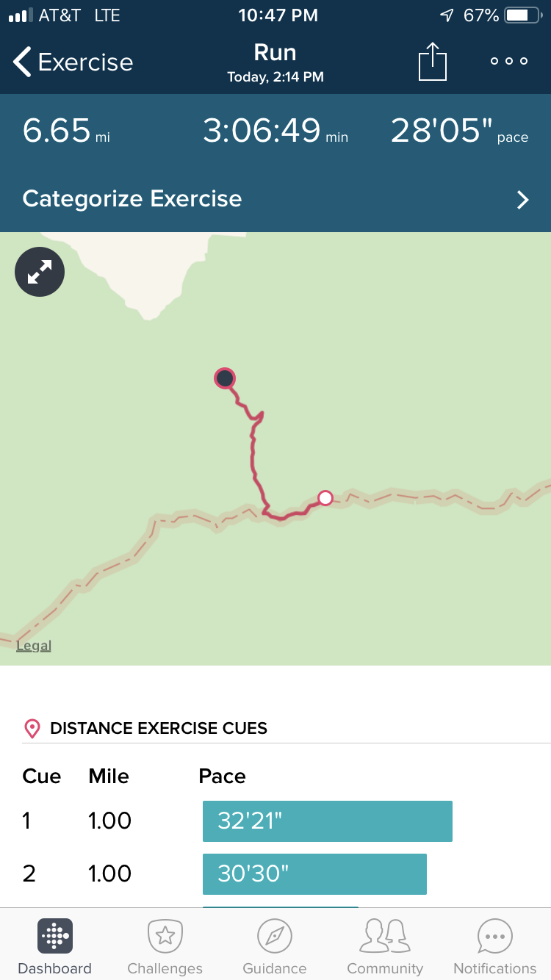Open the three-dot more options menu

[x=509, y=62]
